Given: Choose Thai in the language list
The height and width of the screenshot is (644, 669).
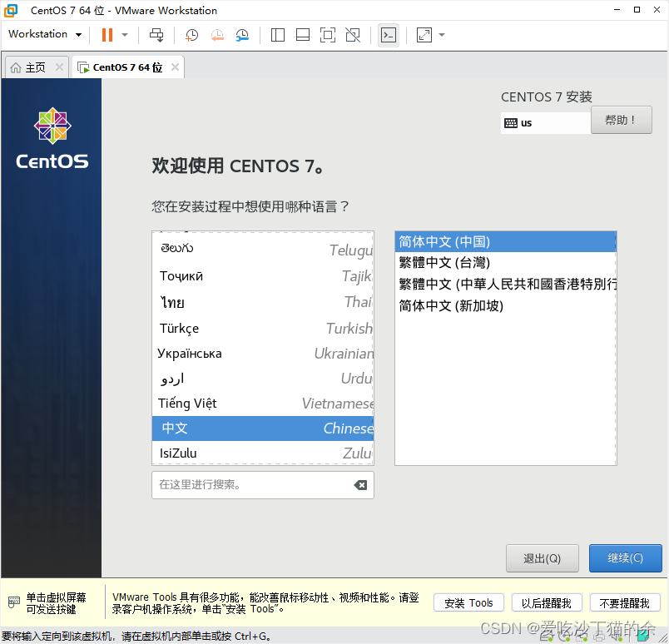Looking at the screenshot, I should coord(263,302).
